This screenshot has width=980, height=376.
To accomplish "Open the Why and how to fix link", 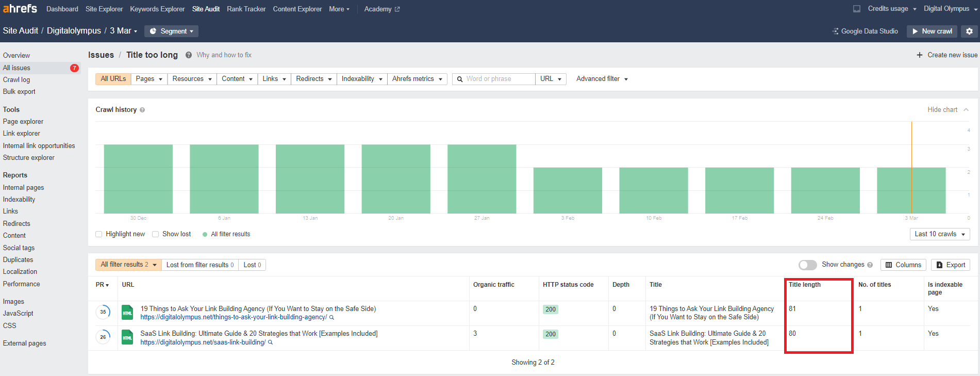I will coord(224,55).
